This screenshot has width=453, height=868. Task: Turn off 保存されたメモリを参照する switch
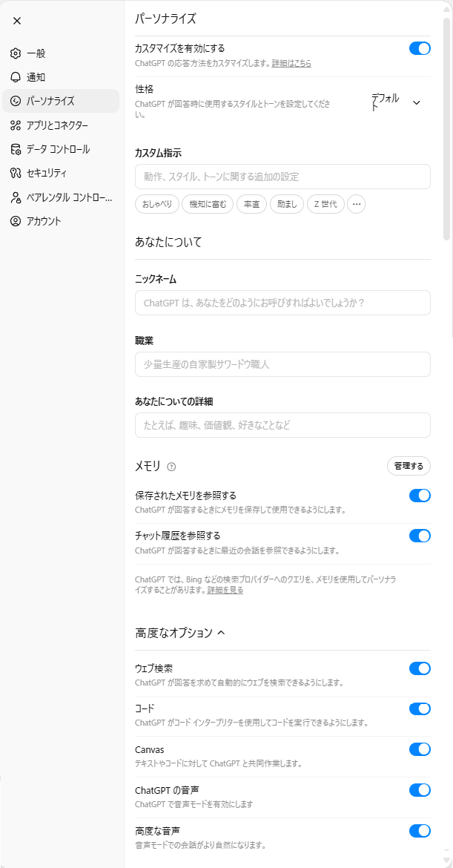coord(420,496)
